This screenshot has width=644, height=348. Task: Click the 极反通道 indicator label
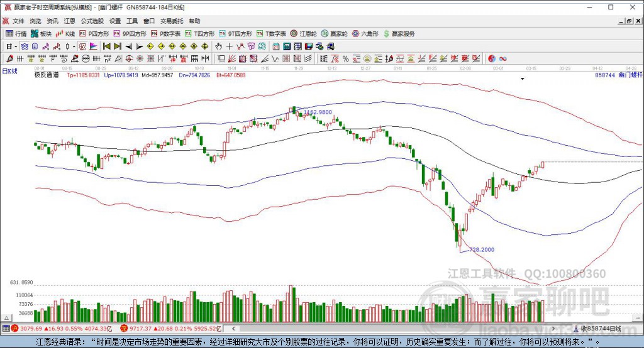tap(47, 75)
